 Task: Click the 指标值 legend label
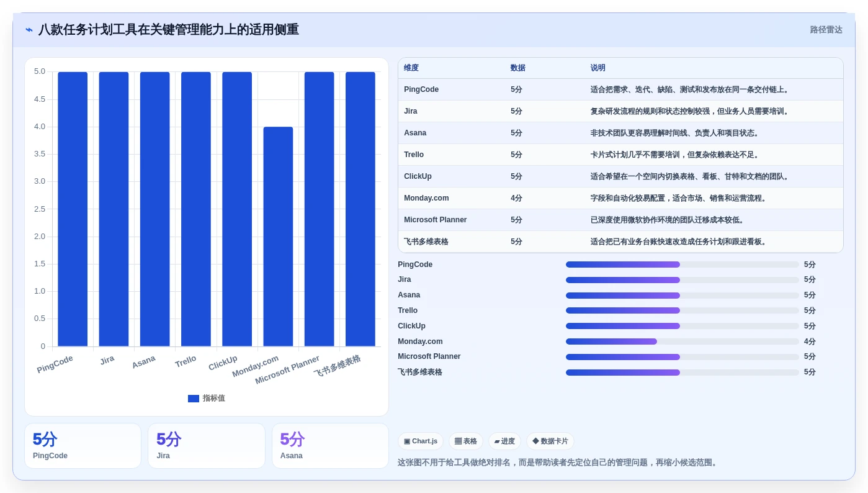pos(213,399)
